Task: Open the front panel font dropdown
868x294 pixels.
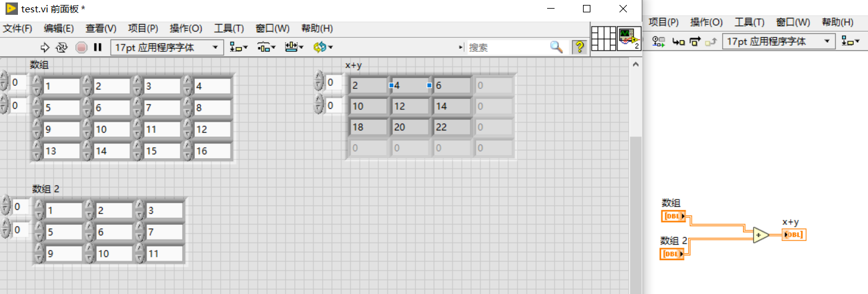Action: tap(167, 47)
